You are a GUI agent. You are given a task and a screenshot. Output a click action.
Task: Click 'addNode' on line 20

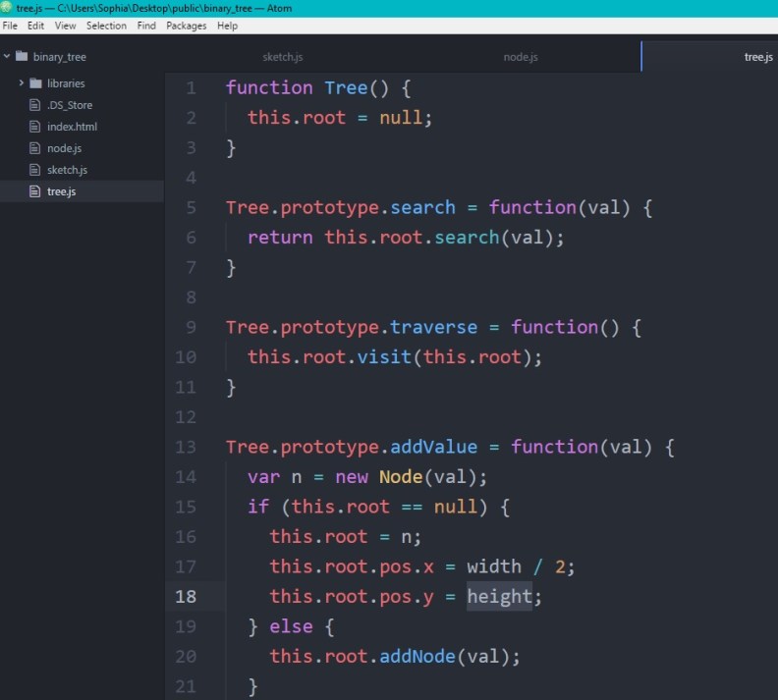(417, 657)
